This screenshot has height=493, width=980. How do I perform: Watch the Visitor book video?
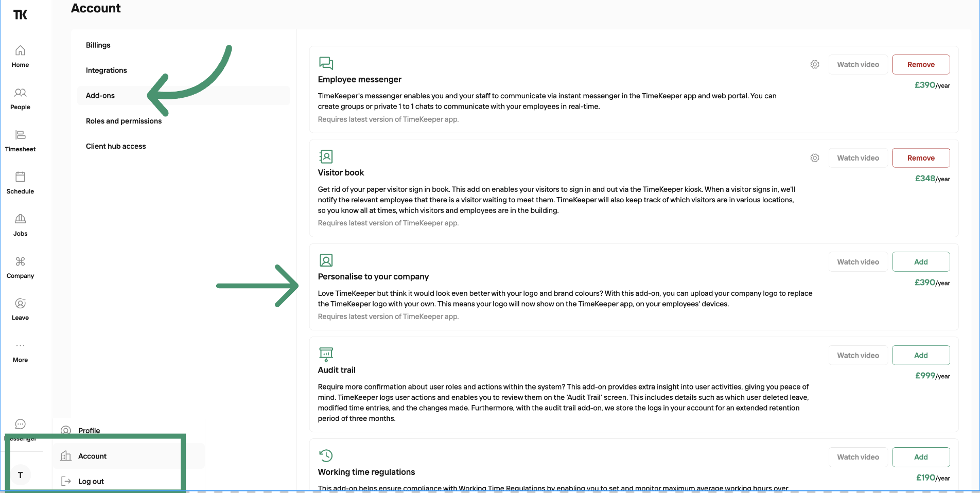[858, 158]
